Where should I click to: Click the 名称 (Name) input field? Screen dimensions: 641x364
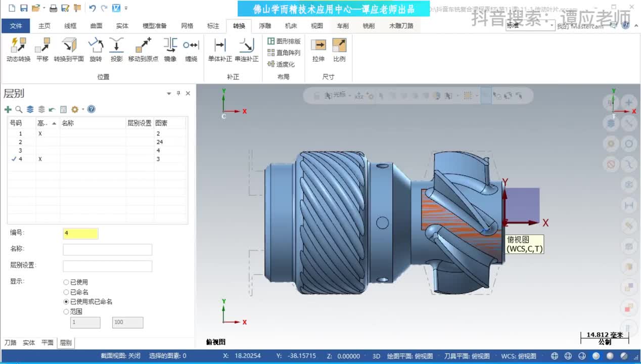pyautogui.click(x=107, y=250)
